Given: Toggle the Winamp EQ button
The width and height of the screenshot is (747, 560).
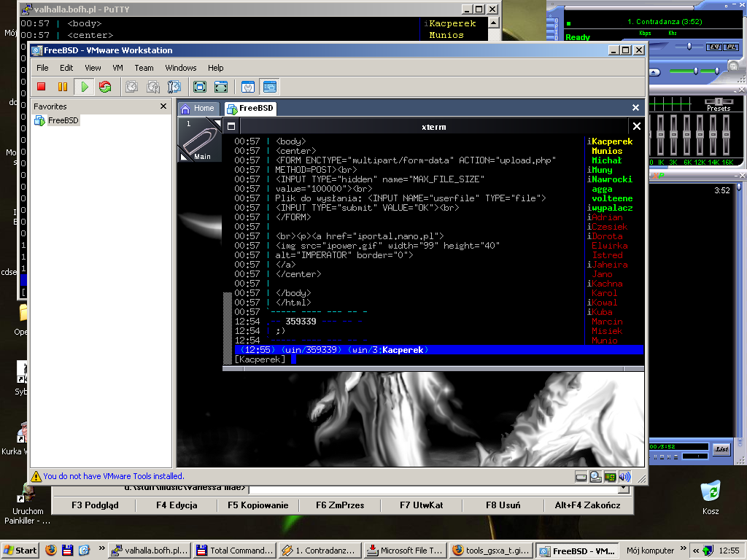Looking at the screenshot, I should [714, 47].
